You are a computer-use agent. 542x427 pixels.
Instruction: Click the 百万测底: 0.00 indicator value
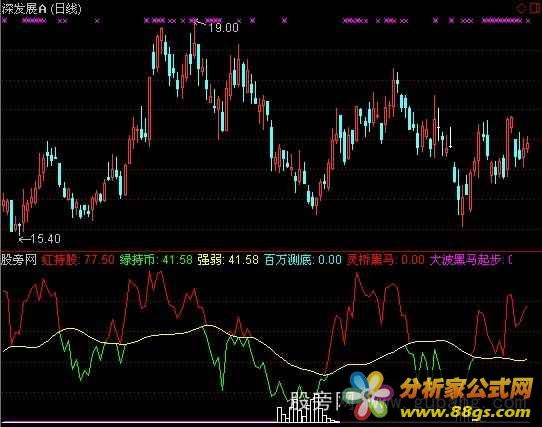pyautogui.click(x=303, y=260)
